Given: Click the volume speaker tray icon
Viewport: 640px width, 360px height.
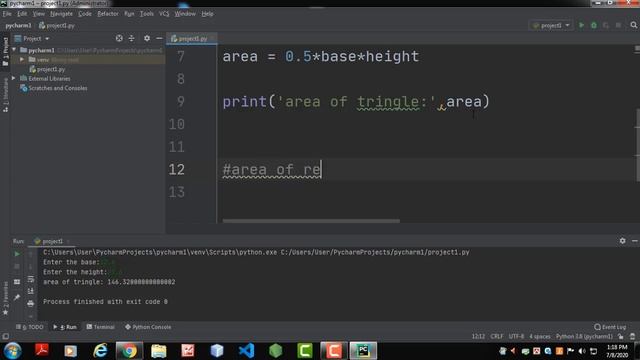Looking at the screenshot, I should click(x=582, y=351).
